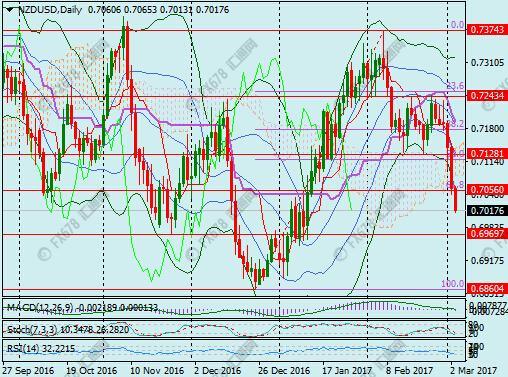Click the 0.69697 support level label
The height and width of the screenshot is (377, 508).
487,233
